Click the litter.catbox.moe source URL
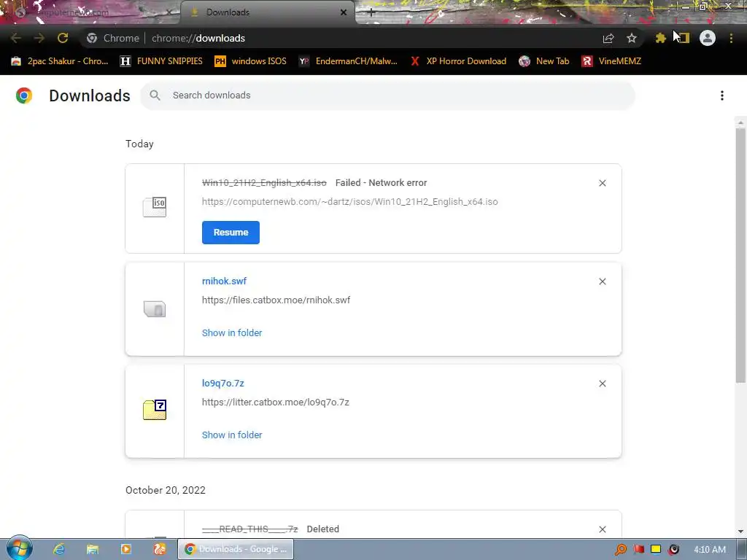 (275, 402)
